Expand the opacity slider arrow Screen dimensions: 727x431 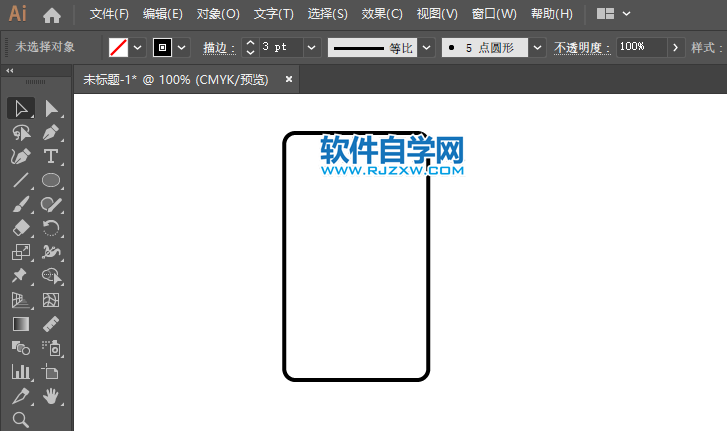(x=676, y=47)
